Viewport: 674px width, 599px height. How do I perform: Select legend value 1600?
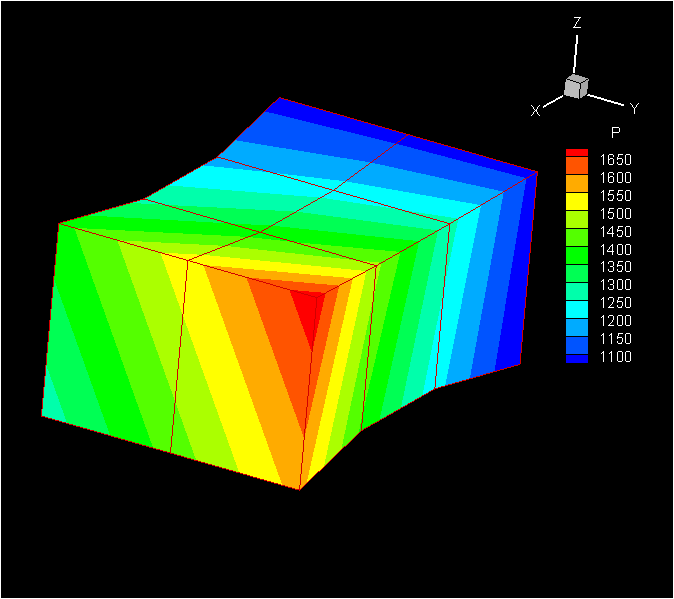point(616,178)
